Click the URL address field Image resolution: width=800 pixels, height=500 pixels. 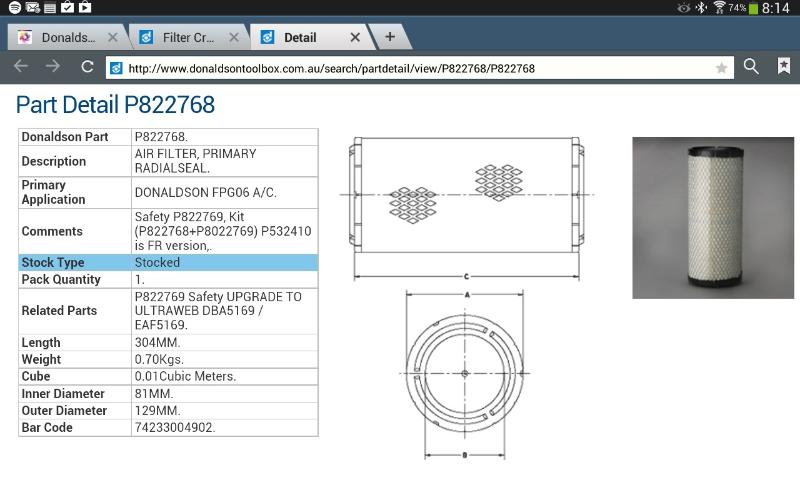[x=418, y=68]
